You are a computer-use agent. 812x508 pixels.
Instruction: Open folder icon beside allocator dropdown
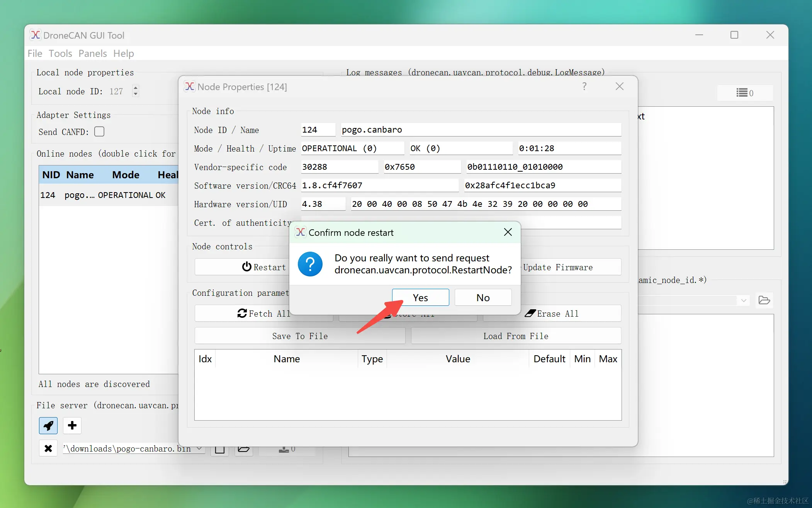[x=764, y=300]
